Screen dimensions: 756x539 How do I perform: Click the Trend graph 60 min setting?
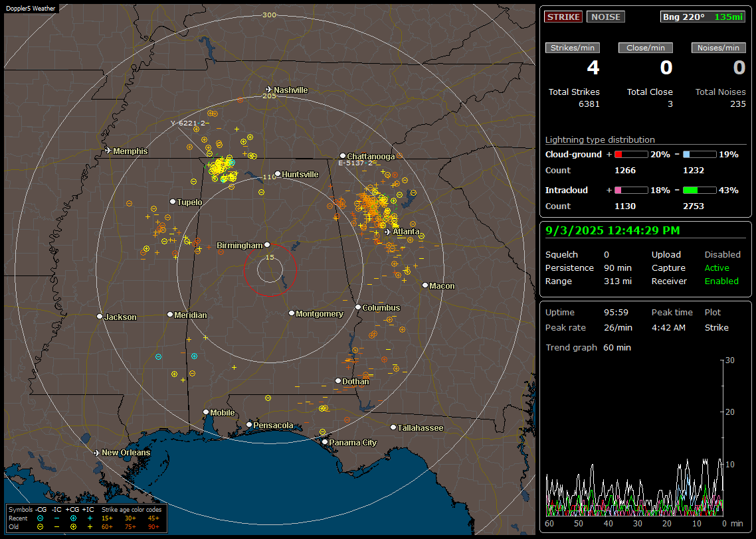[616, 348]
